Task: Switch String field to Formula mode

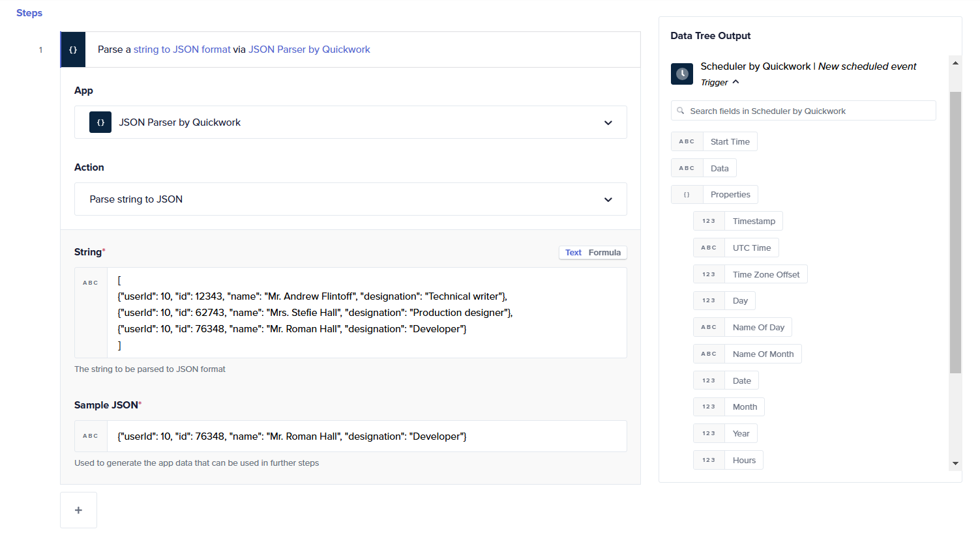Action: (x=604, y=253)
